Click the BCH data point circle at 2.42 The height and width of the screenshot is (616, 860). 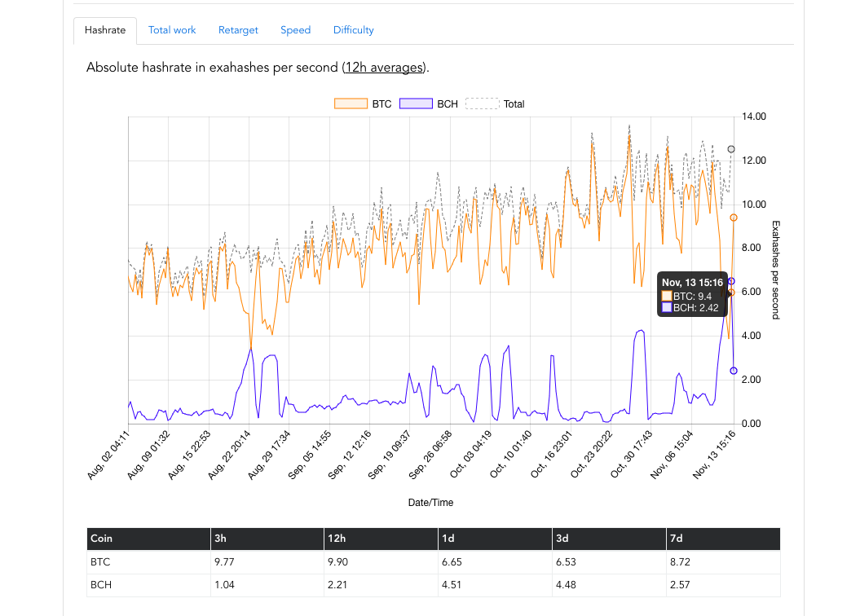point(734,371)
